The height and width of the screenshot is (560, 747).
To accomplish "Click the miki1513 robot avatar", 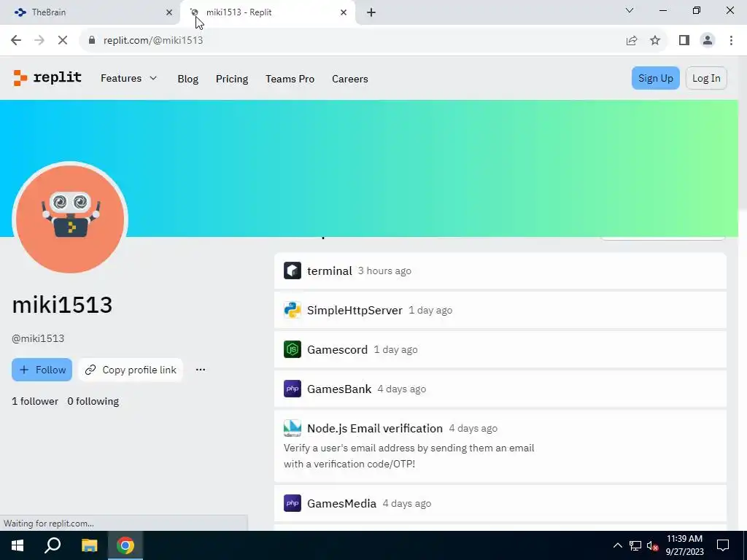I will click(70, 219).
